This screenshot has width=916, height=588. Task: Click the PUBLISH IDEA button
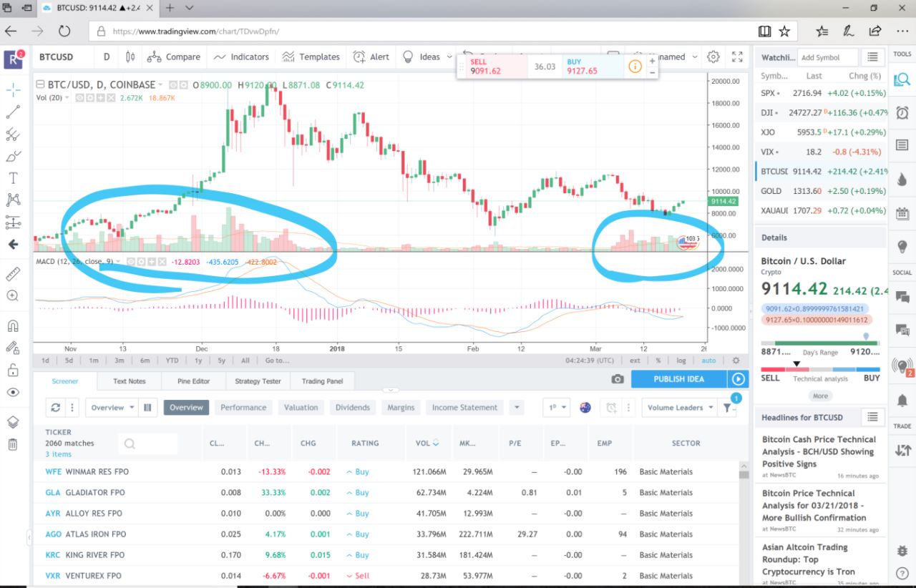click(x=678, y=379)
